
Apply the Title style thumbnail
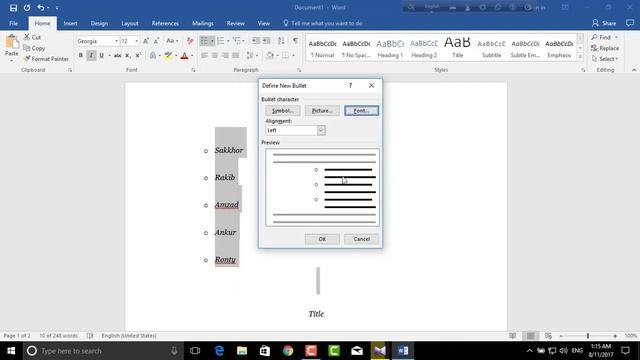pyautogui.click(x=458, y=47)
